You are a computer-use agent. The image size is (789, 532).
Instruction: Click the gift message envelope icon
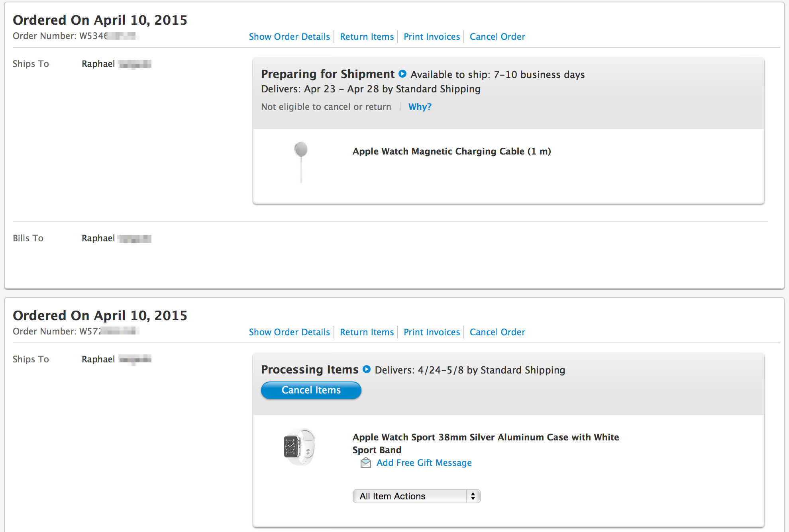[x=365, y=463]
